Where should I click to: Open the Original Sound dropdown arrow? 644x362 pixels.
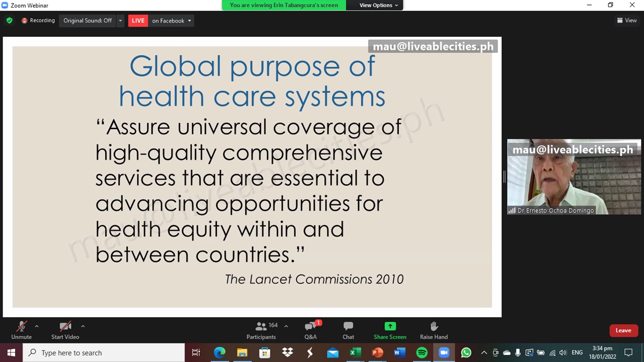coord(120,21)
